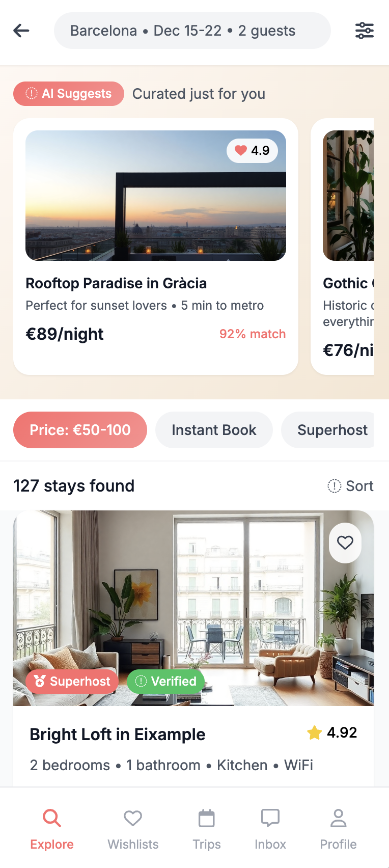Select the Explore search tab
The image size is (389, 868).
pyautogui.click(x=52, y=828)
